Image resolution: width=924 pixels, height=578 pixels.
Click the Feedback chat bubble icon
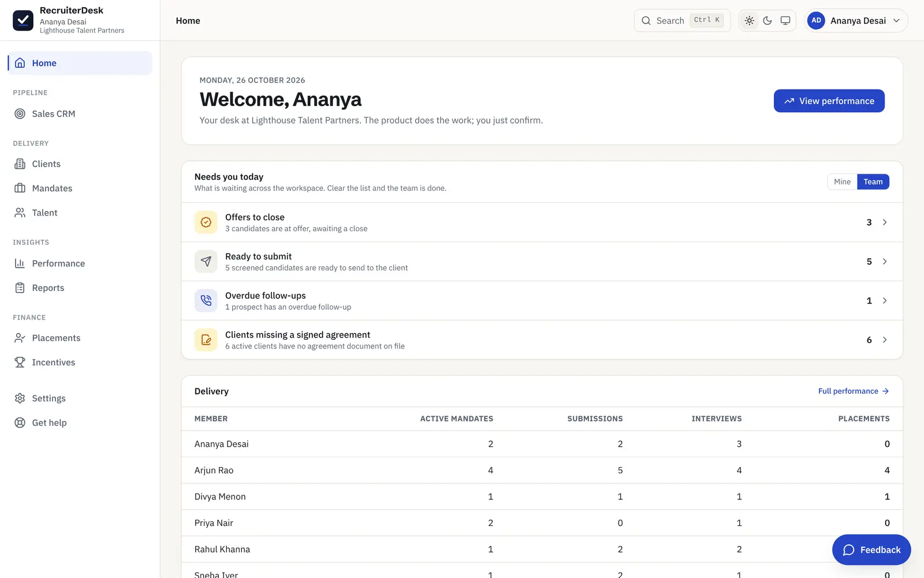(849, 550)
